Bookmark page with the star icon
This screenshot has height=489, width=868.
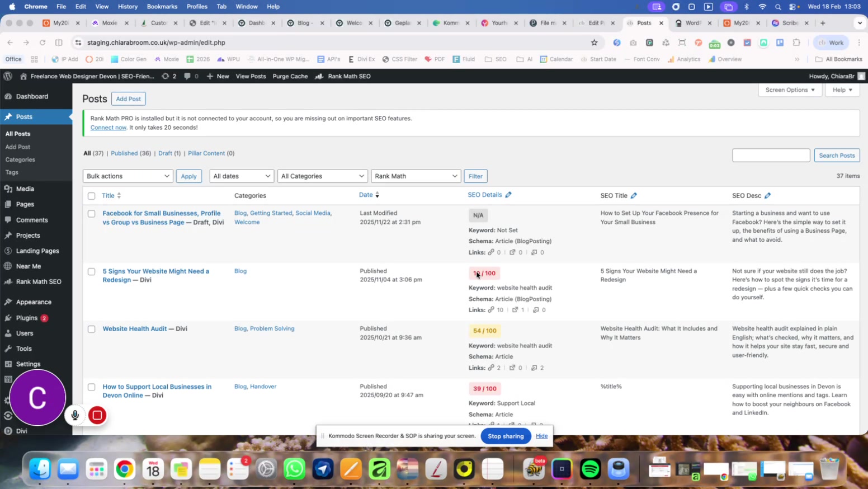(x=594, y=43)
